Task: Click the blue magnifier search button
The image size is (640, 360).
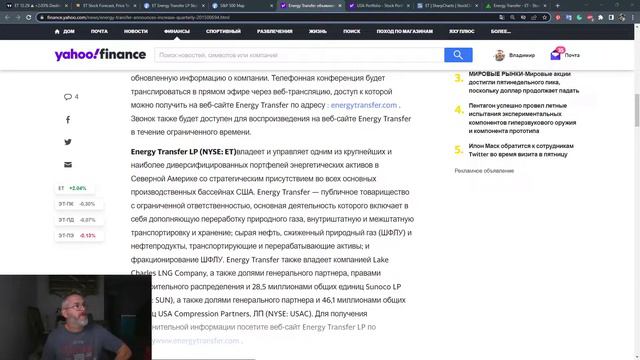Action: tap(458, 55)
